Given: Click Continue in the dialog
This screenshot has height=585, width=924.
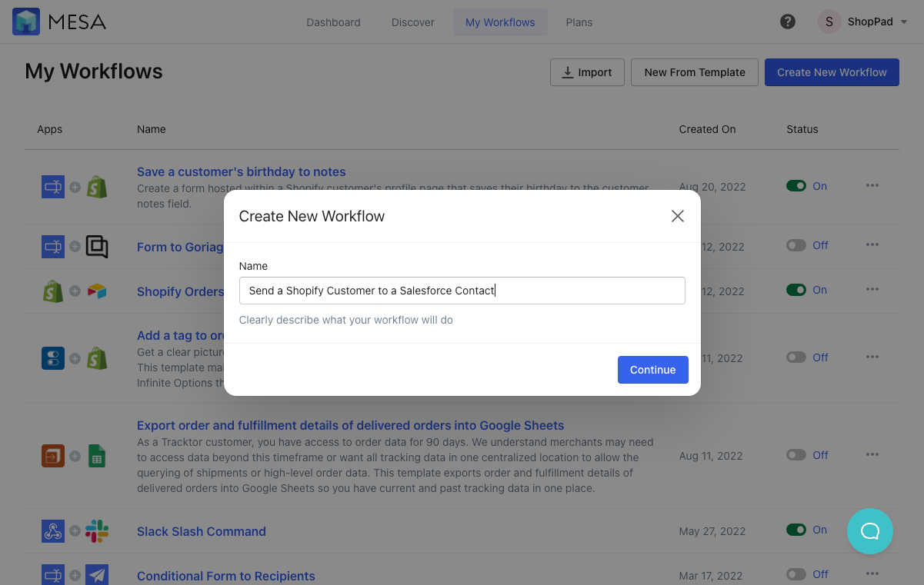Looking at the screenshot, I should (653, 370).
